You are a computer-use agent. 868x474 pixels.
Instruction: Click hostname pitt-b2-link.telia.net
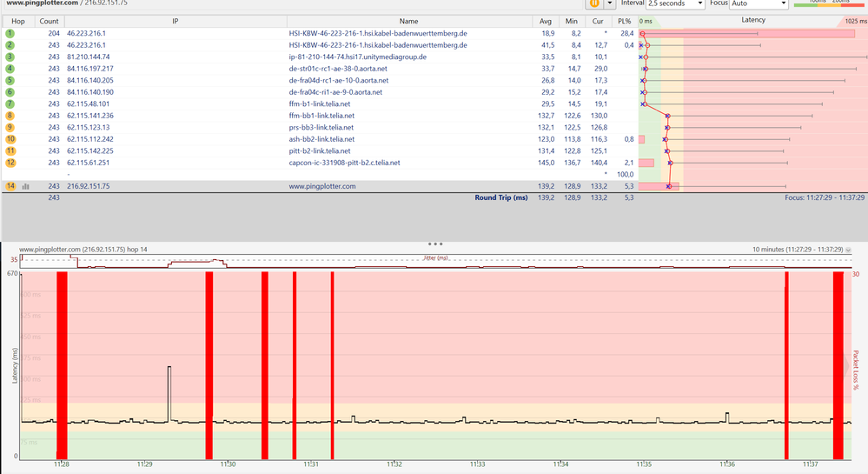320,150
